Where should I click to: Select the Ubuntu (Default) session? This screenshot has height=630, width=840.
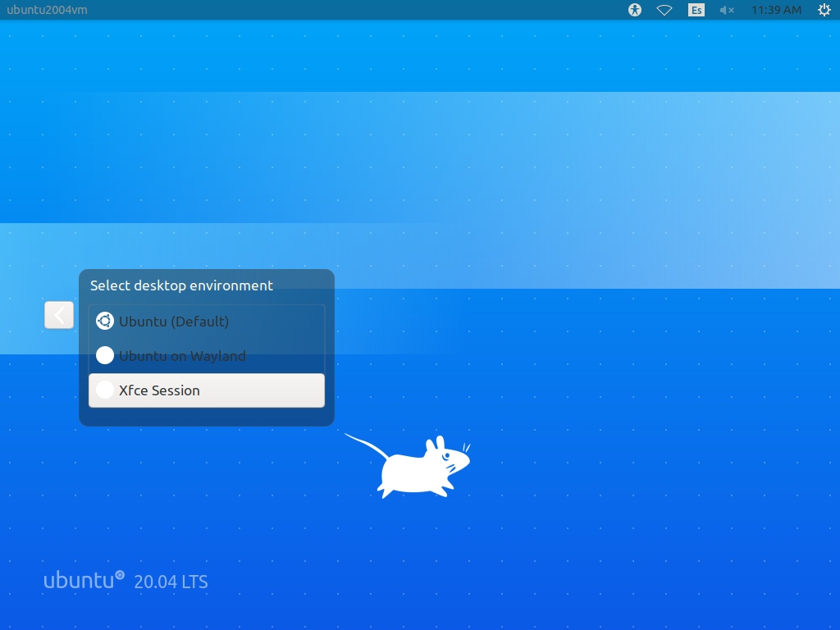click(206, 322)
